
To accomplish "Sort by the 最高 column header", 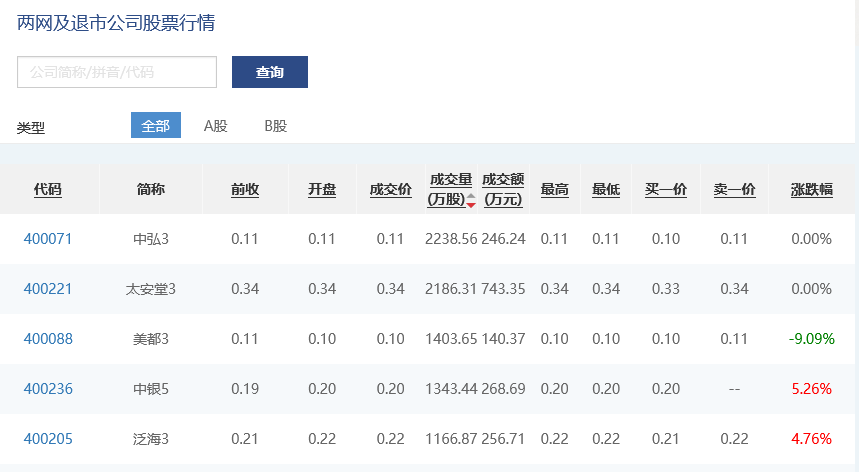I will 555,189.
